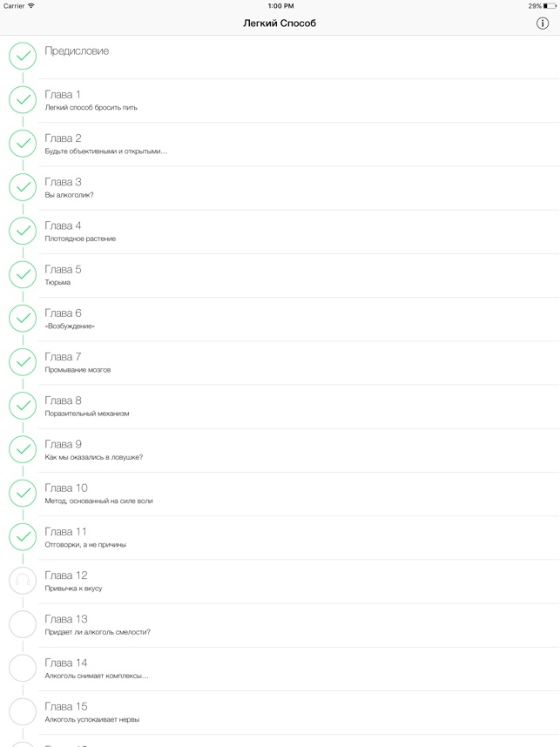Select Глава 4 'Плотоядное растение'

pyautogui.click(x=296, y=232)
